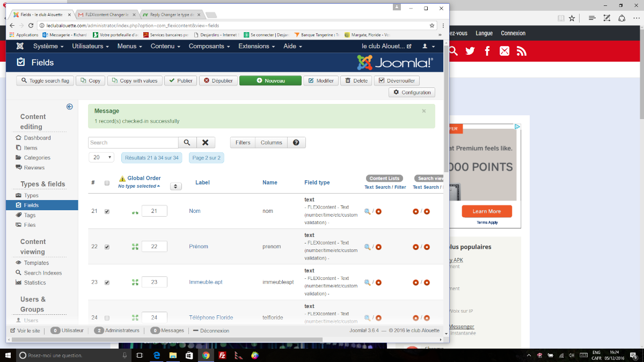Check the checkbox for row 24 Téléphone Floride
Image resolution: width=644 pixels, height=362 pixels.
(x=107, y=317)
